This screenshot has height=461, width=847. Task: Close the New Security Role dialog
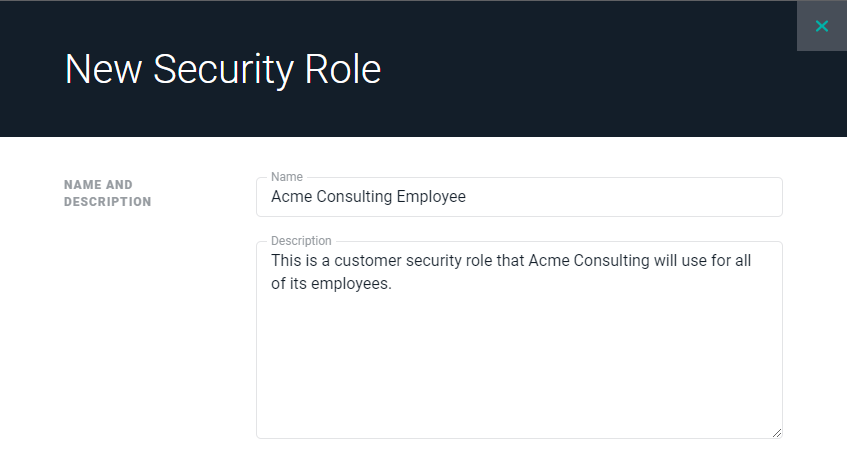[x=821, y=26]
